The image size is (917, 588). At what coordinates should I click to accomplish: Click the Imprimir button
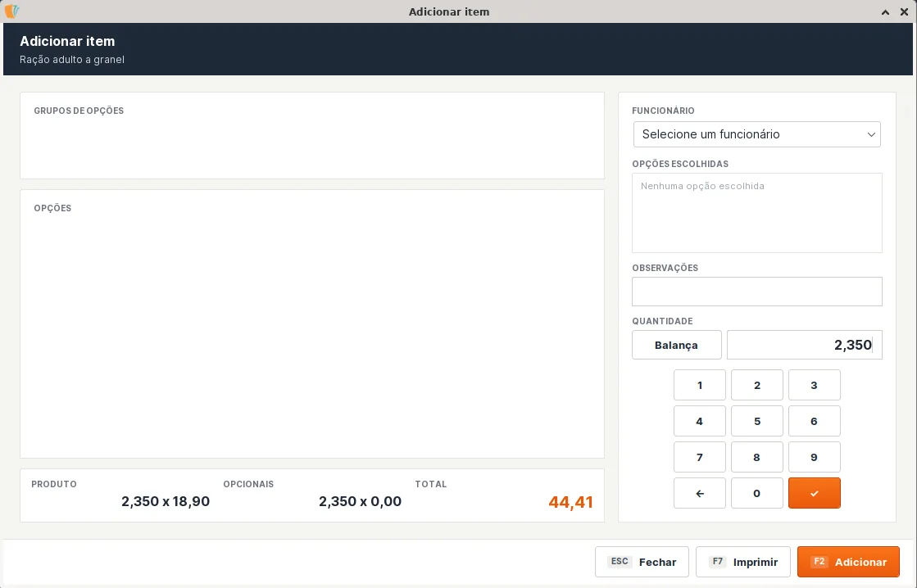(x=742, y=562)
